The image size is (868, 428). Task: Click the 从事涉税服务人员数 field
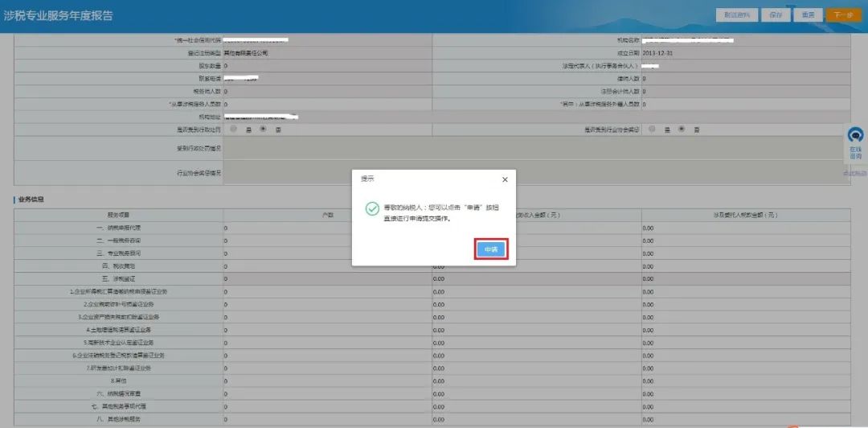(x=327, y=105)
